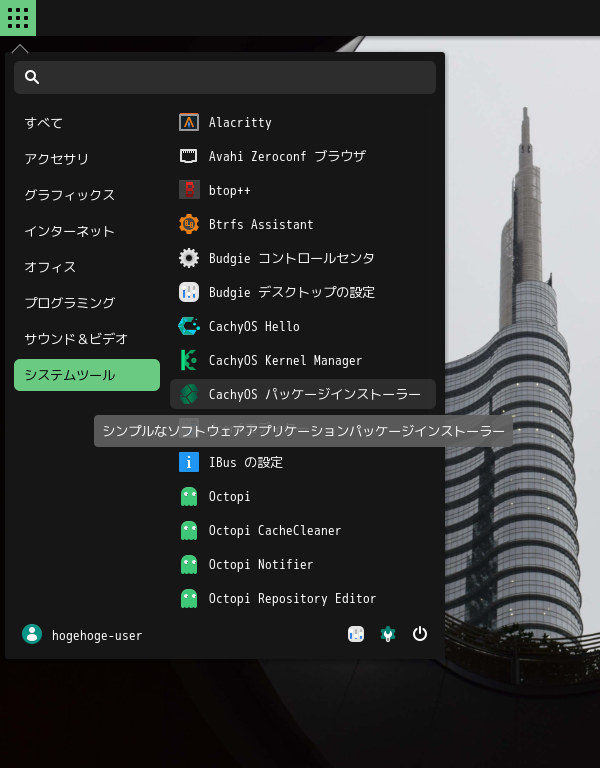Select the グラフィックス category

tap(87, 195)
